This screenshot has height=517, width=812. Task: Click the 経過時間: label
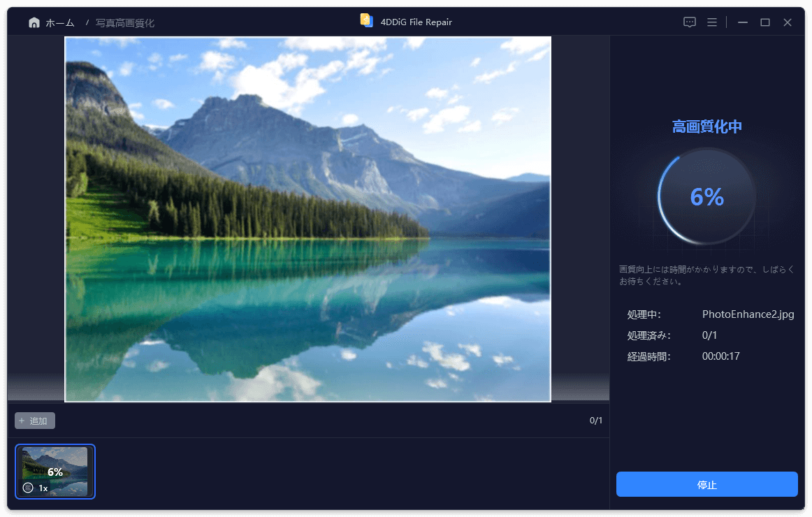648,356
